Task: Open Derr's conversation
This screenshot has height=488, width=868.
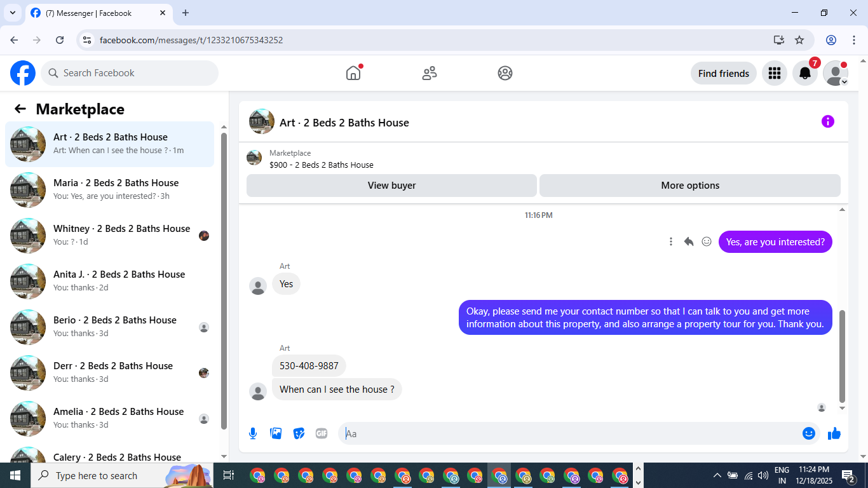Action: (109, 373)
